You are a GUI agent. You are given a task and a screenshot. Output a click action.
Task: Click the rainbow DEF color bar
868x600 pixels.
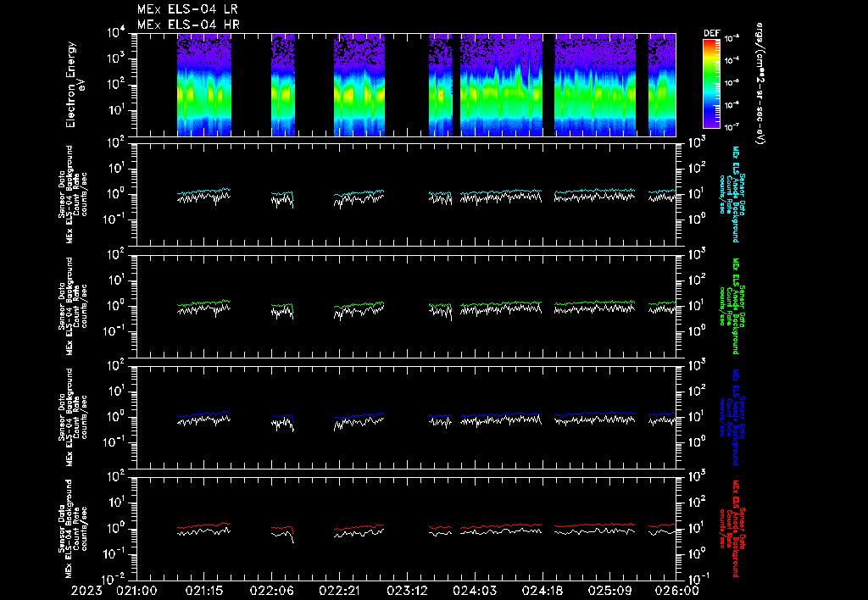[712, 84]
